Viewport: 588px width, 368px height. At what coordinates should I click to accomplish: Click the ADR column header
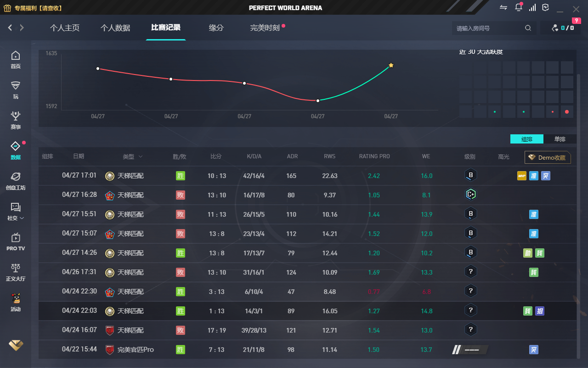(x=292, y=156)
